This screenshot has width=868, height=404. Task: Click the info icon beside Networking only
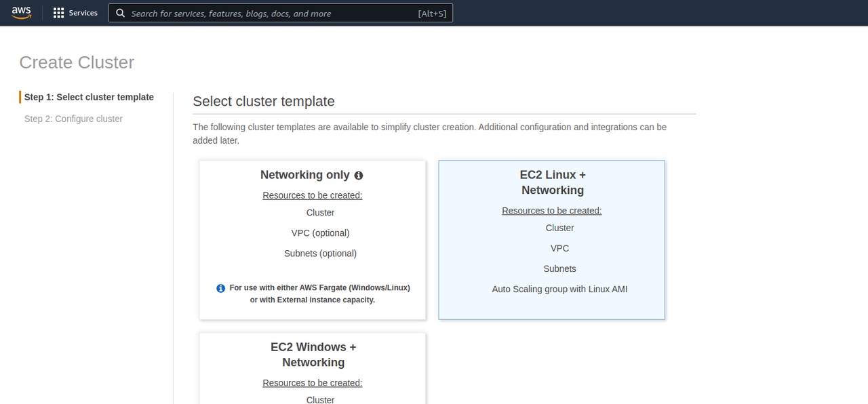(x=359, y=175)
